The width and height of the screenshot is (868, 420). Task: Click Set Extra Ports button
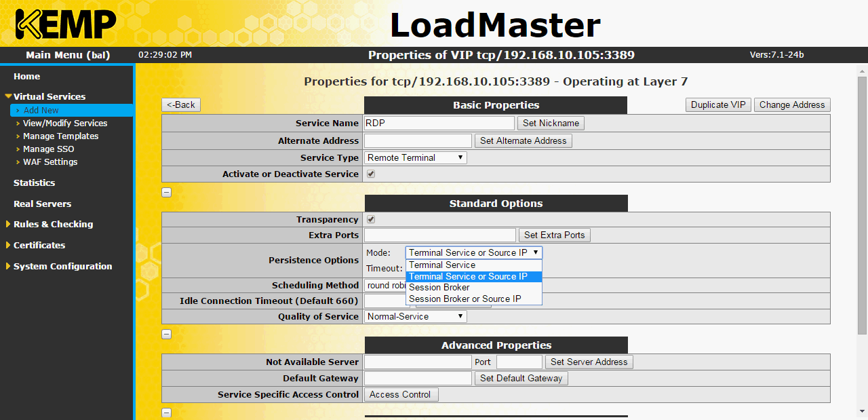point(555,235)
